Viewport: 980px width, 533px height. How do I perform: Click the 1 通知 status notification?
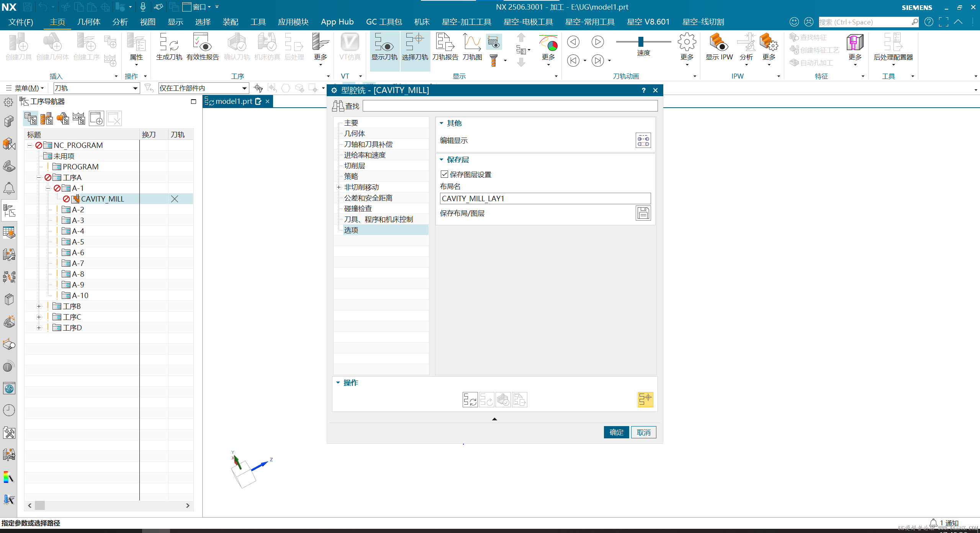click(945, 523)
